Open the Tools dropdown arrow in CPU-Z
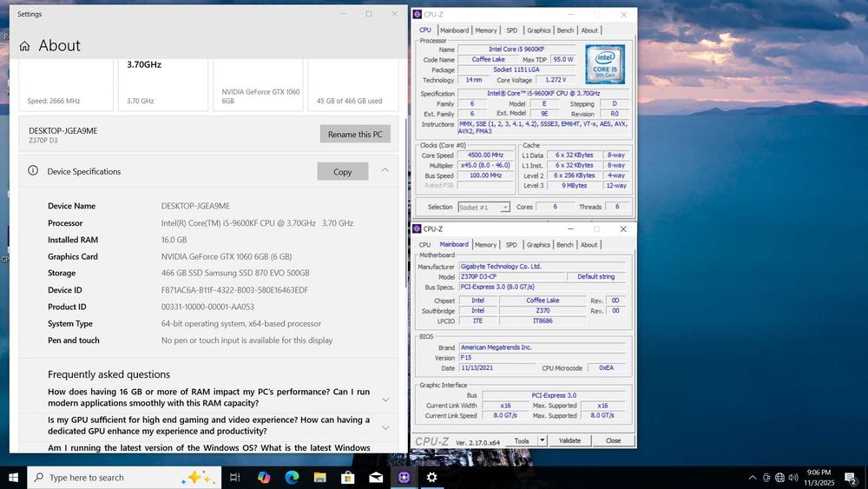Screen dimensions: 868x489 pyautogui.click(x=542, y=440)
